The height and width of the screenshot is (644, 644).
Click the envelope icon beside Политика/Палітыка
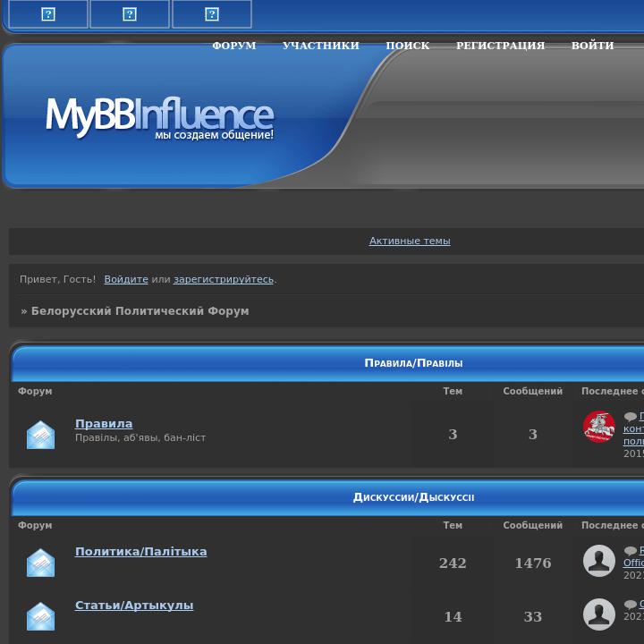click(x=40, y=563)
